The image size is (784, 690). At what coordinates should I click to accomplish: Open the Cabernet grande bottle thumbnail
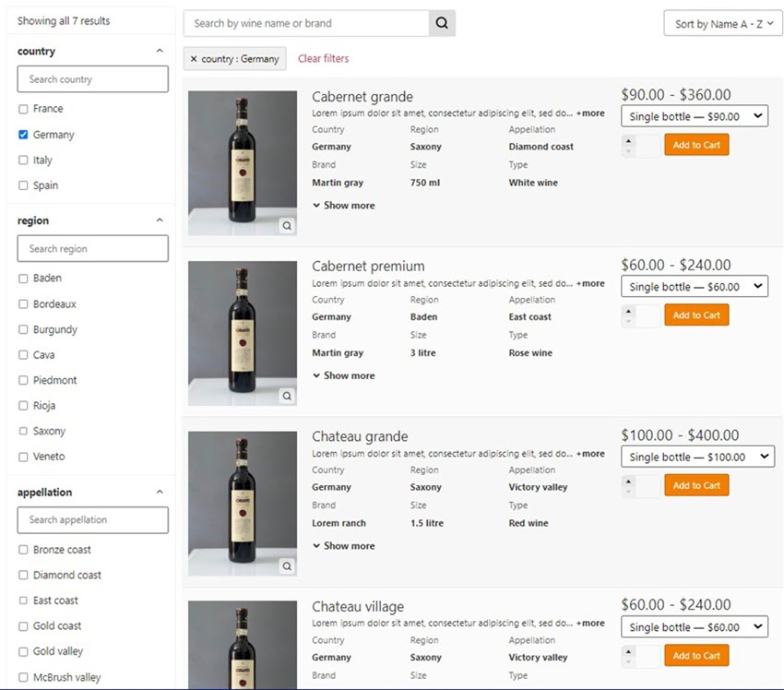tap(243, 163)
